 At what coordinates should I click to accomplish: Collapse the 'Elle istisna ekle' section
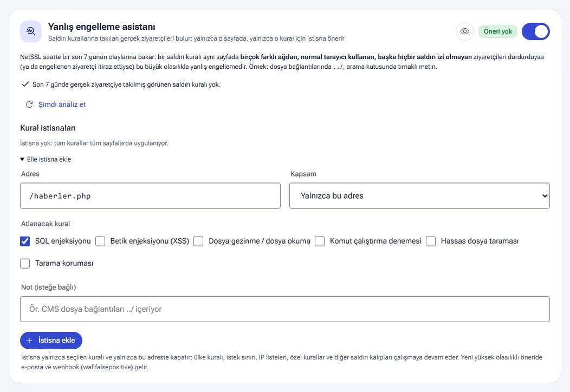46,159
